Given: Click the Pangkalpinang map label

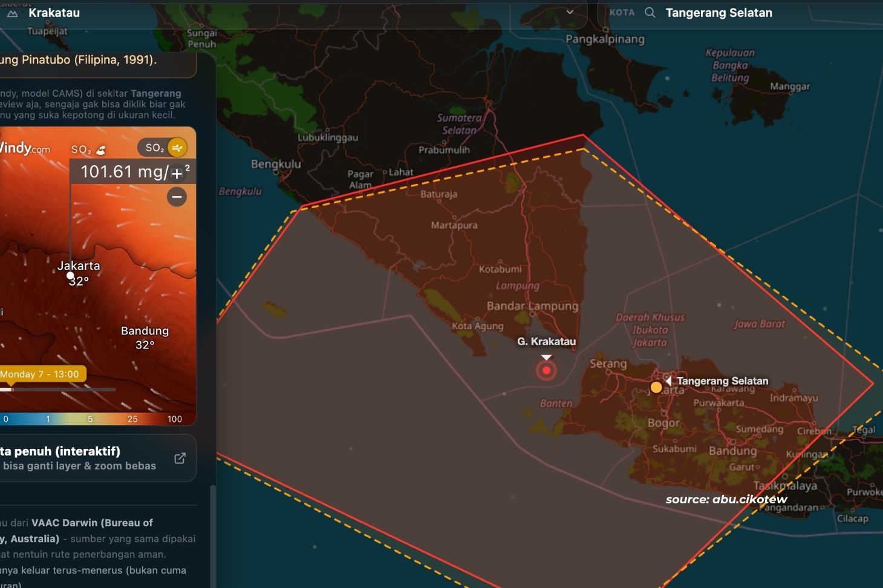Looking at the screenshot, I should 605,39.
